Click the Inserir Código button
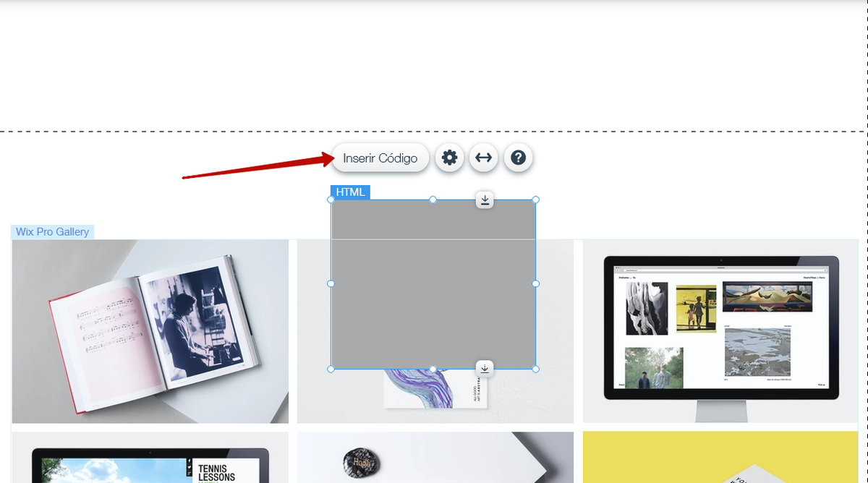Viewport: 868px width, 483px height. coord(380,158)
